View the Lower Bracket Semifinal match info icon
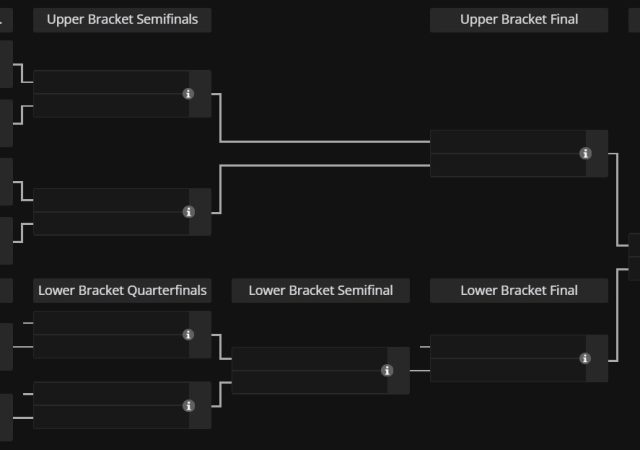Viewport: 640px width, 450px height. tap(387, 371)
